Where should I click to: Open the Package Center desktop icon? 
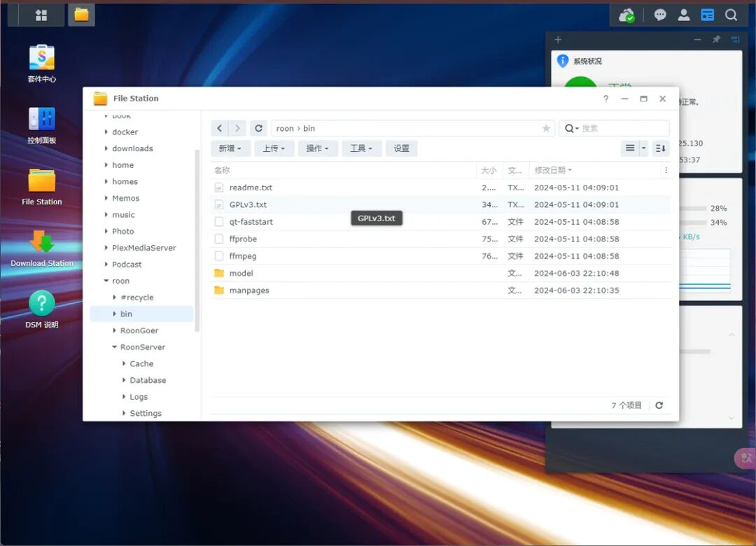(42, 63)
